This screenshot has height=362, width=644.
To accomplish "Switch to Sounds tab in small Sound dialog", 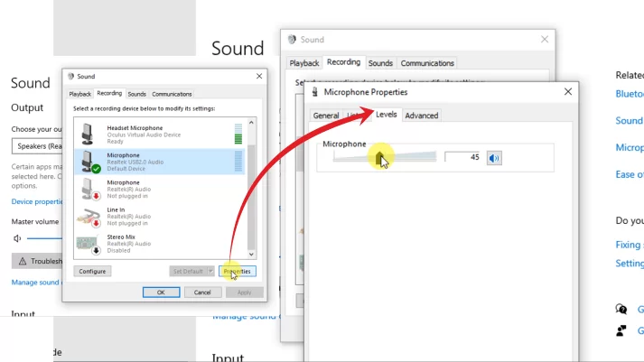I will [136, 94].
